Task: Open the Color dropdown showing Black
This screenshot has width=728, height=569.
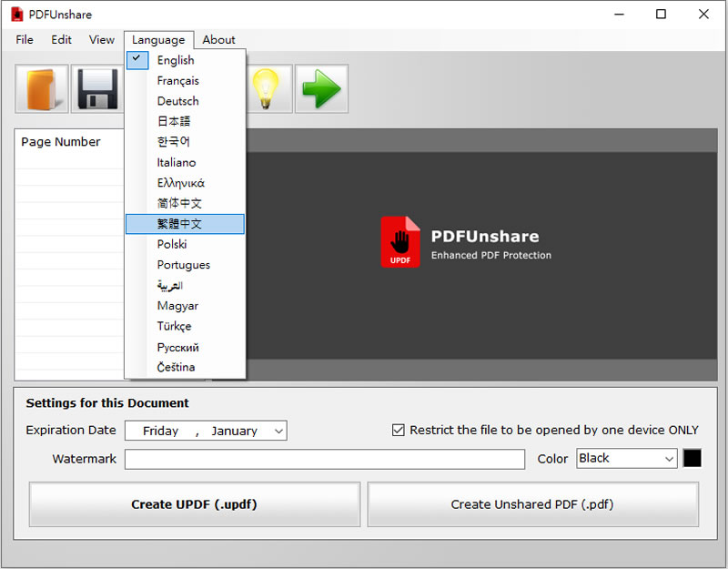Action: [x=626, y=459]
